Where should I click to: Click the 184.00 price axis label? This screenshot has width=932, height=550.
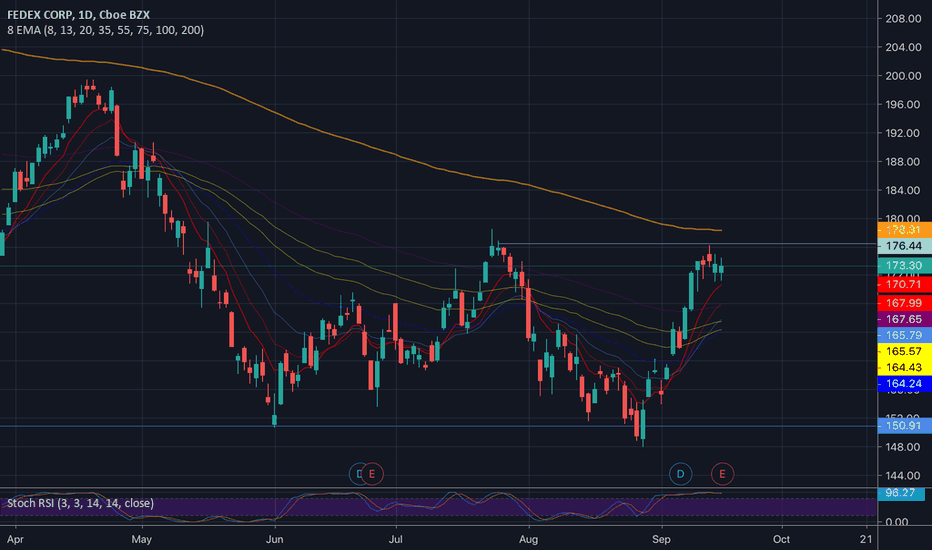pyautogui.click(x=903, y=190)
